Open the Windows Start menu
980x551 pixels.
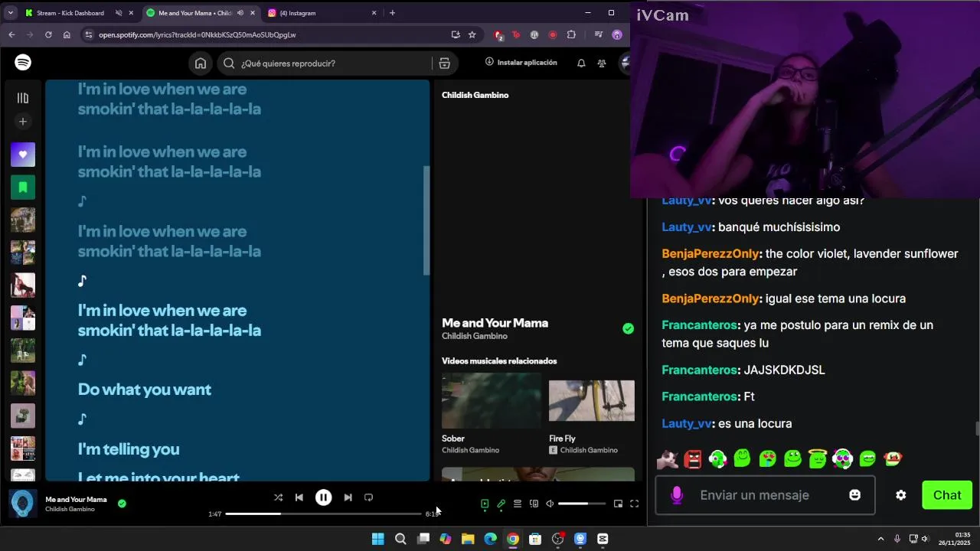[x=377, y=539]
